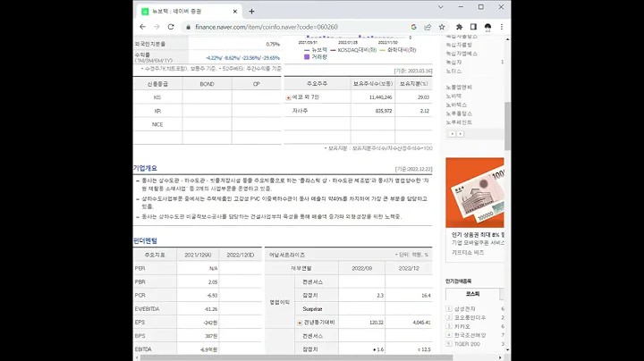Open the share page icon in address bar

(428, 27)
